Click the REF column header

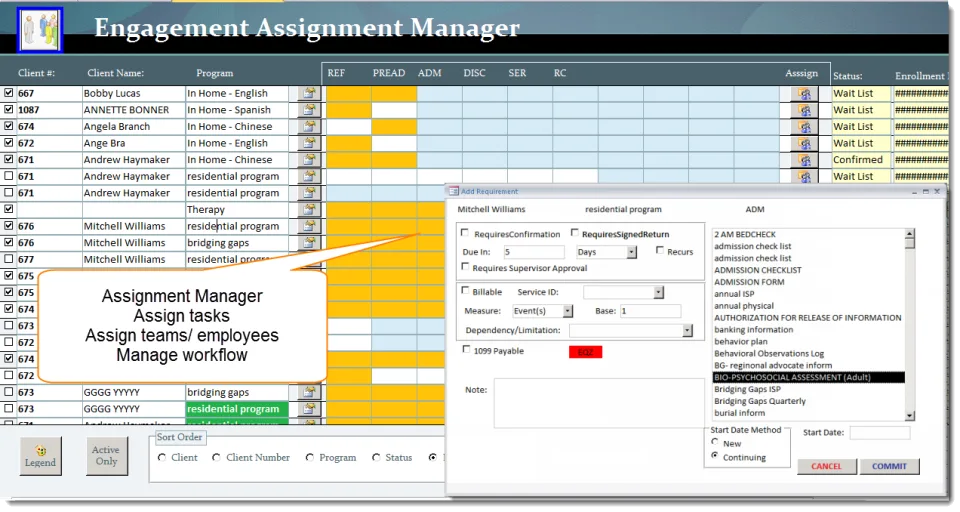(x=336, y=73)
